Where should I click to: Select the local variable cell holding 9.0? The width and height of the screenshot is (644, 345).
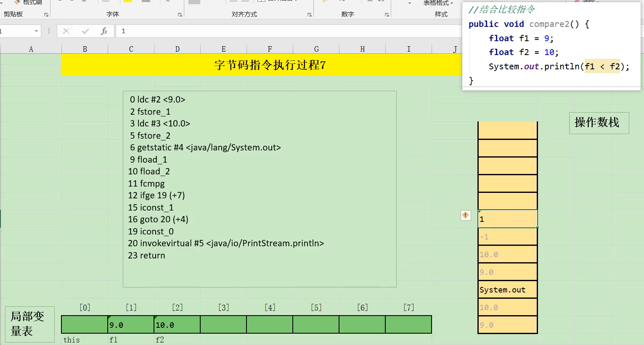pos(131,325)
